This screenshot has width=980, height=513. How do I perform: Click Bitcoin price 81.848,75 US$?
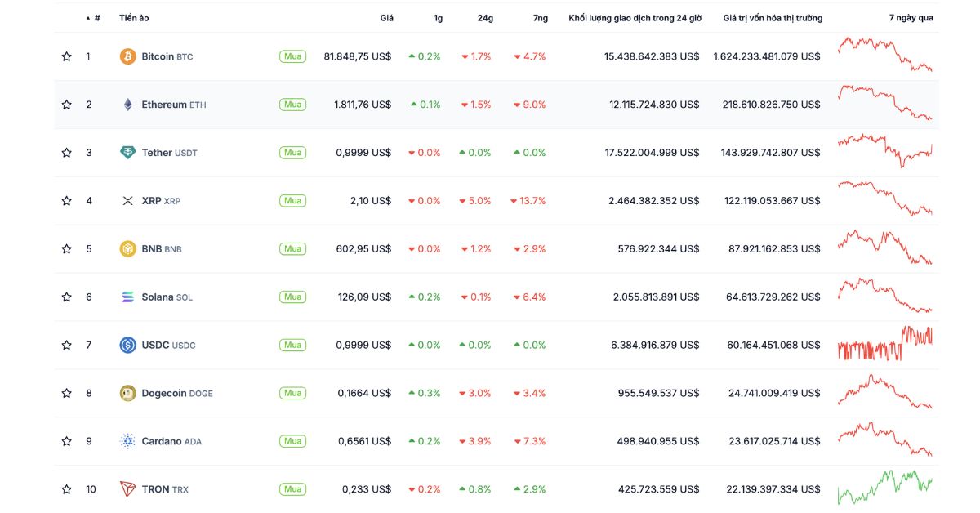click(358, 56)
